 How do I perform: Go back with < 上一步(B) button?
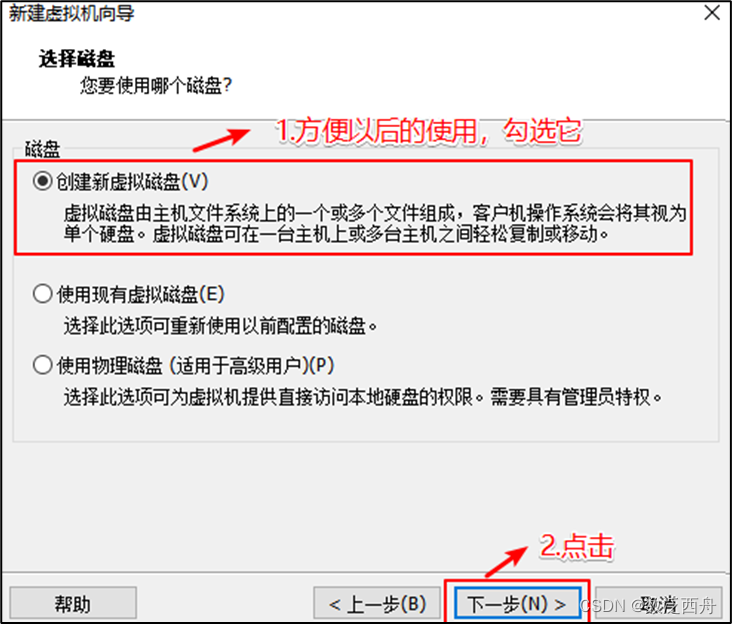pyautogui.click(x=377, y=603)
